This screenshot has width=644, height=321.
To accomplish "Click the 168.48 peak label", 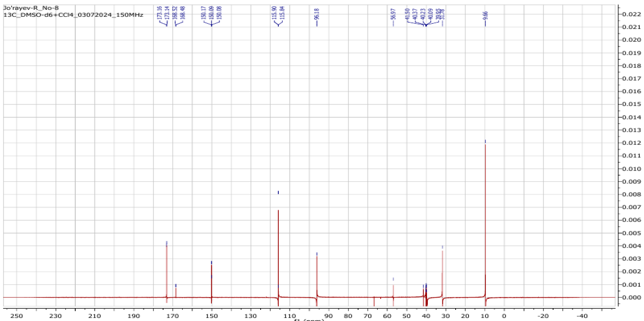I will pyautogui.click(x=183, y=13).
